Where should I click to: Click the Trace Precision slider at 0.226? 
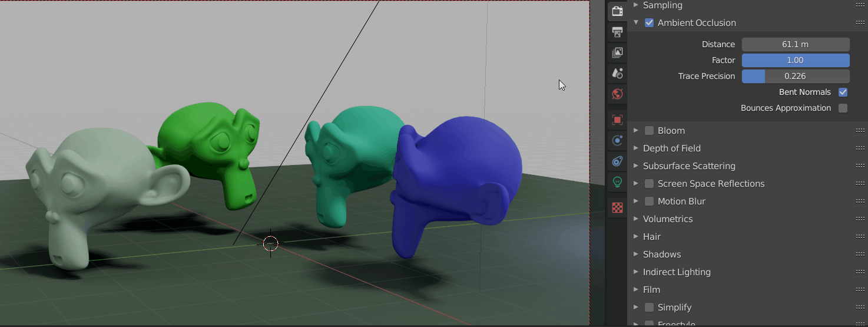[796, 76]
